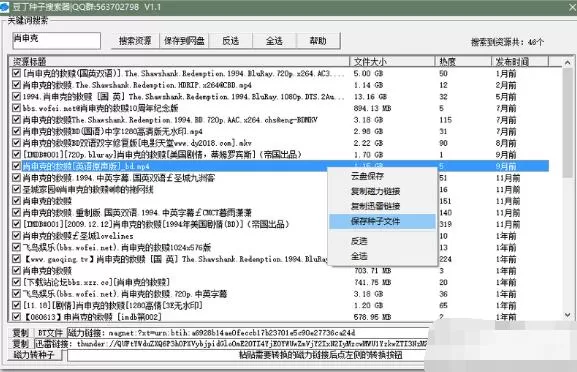Image resolution: width=577 pixels, height=372 pixels.
Task: Click the 复制 button beside 磁力链接
Action: click(21, 333)
